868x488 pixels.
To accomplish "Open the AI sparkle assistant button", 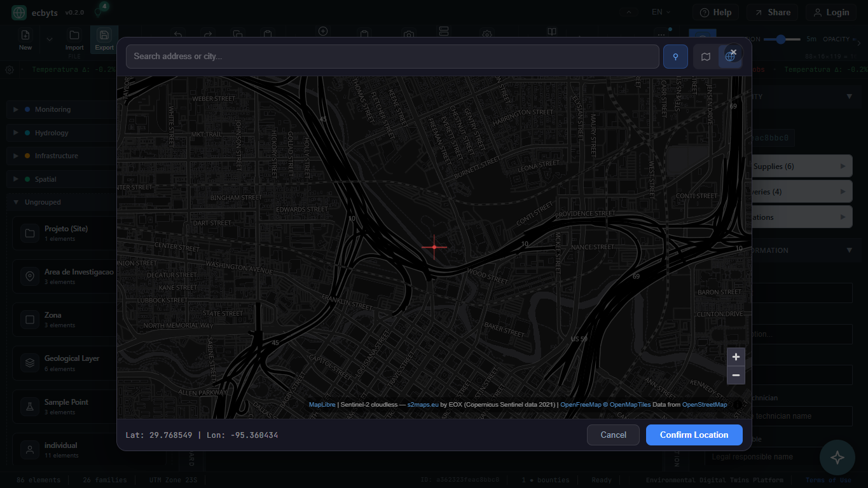I will point(837,457).
